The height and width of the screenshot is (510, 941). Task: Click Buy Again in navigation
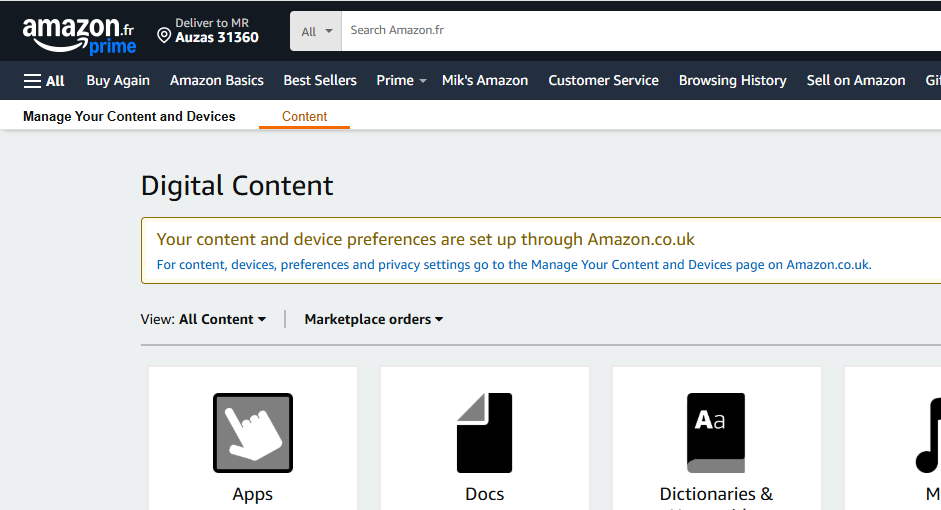[118, 81]
